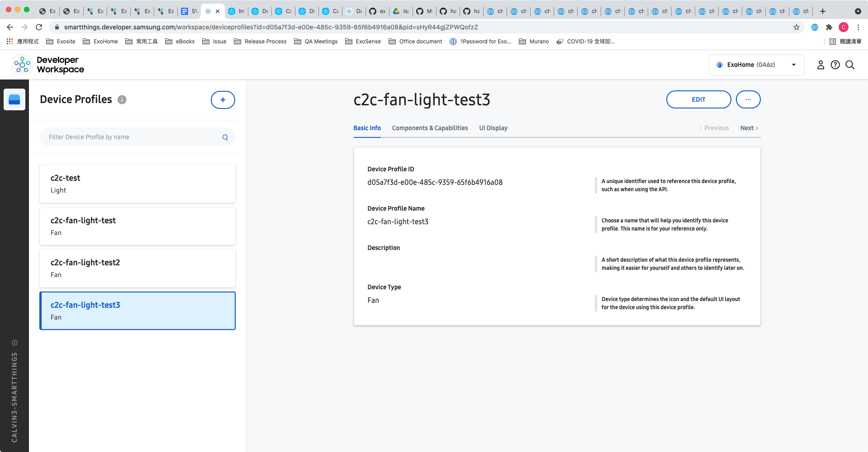Click the c2c-fan-light-test3 page heading

tap(422, 100)
